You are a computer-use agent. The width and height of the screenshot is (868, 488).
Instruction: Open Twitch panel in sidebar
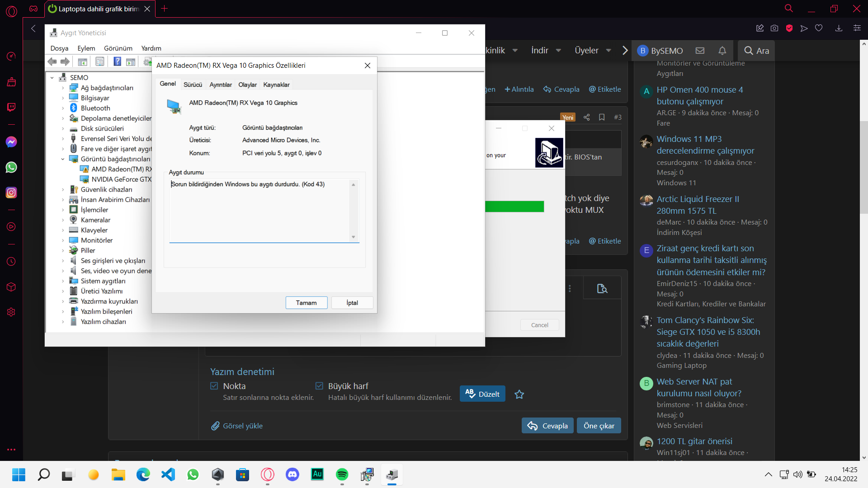click(x=11, y=107)
